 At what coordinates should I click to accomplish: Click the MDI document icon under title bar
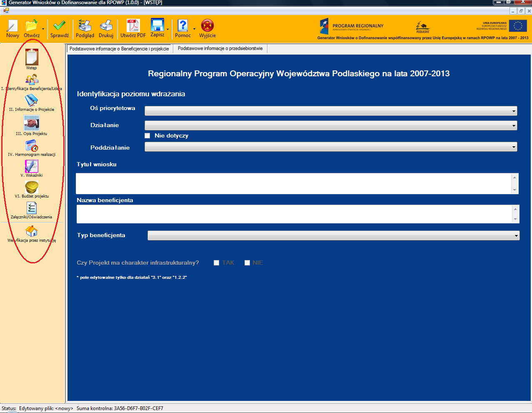pos(6,10)
